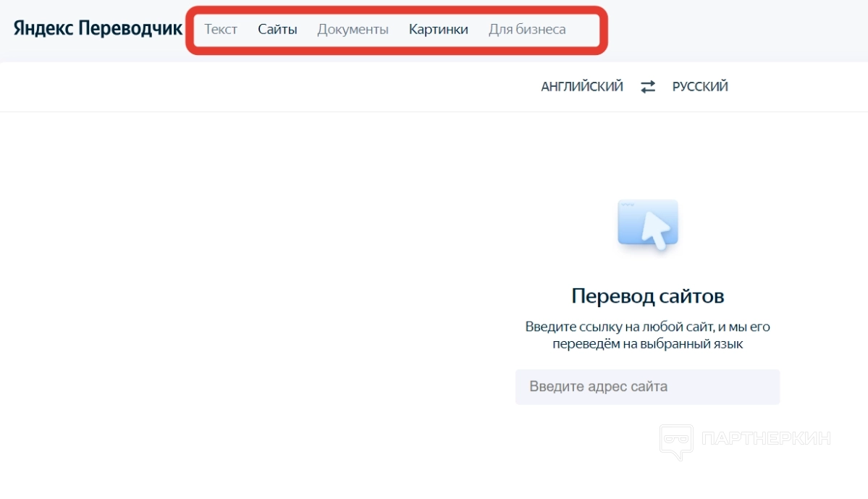This screenshot has height=499, width=868.
Task: Go to the Картинки tab
Action: coord(439,30)
